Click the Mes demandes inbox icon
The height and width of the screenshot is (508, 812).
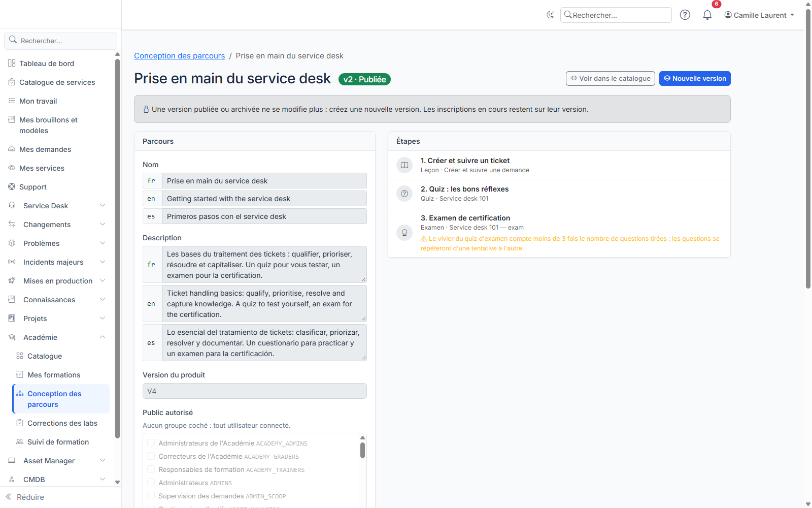(x=12, y=149)
